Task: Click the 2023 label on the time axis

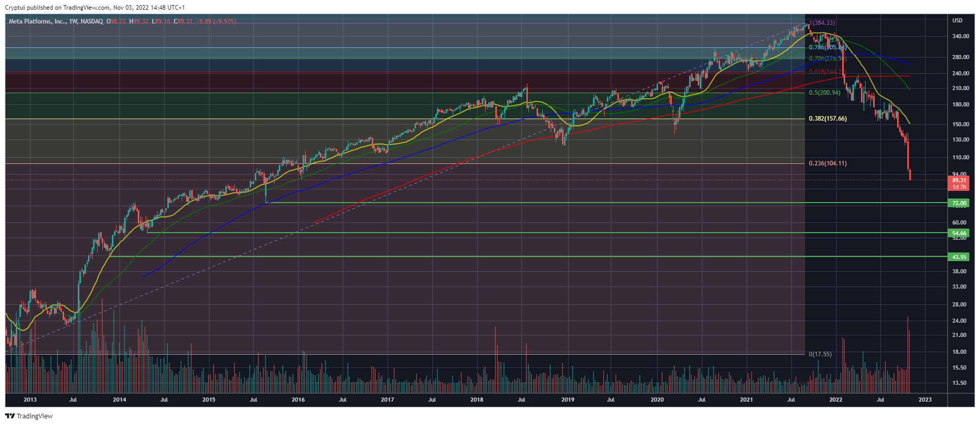Action: pos(925,400)
